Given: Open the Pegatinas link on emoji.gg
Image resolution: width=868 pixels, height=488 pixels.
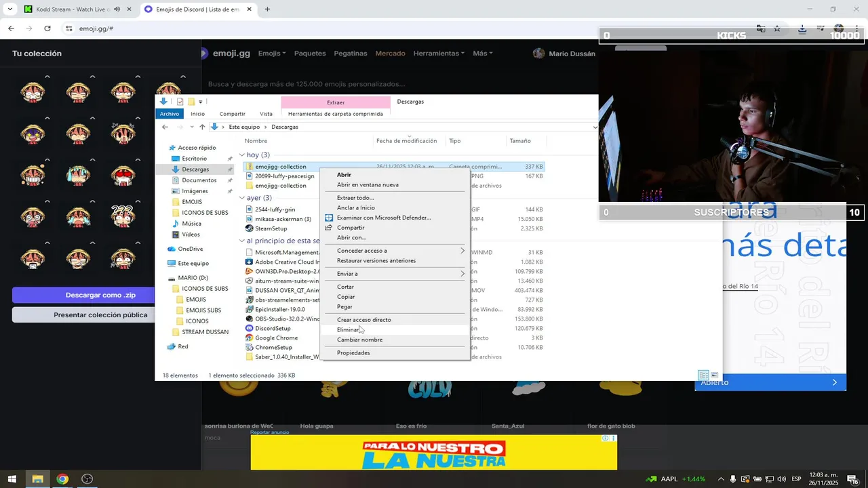Looking at the screenshot, I should (x=351, y=54).
